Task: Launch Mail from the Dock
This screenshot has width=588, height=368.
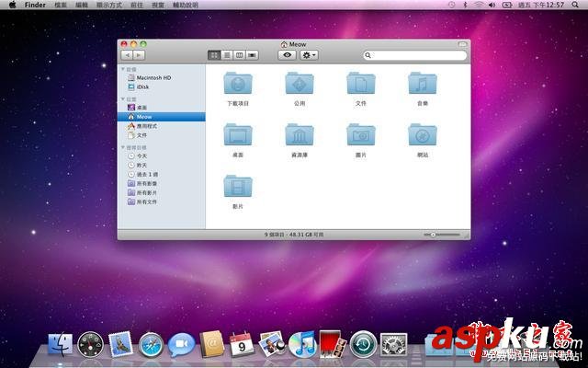Action: 120,344
